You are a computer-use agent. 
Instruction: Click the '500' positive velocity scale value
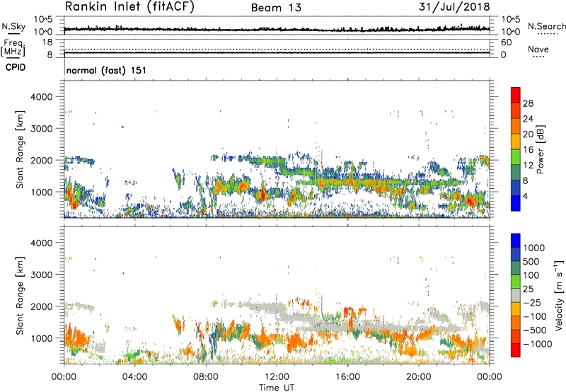pyautogui.click(x=531, y=261)
